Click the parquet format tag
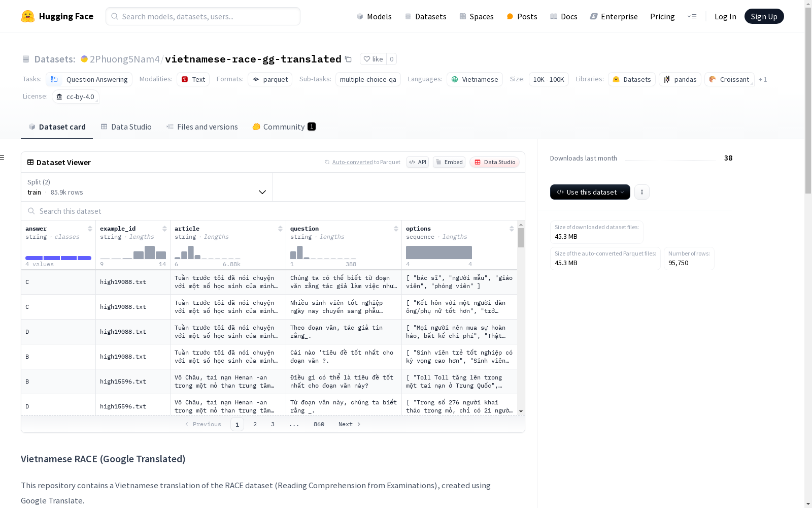812x508 pixels. click(x=270, y=79)
